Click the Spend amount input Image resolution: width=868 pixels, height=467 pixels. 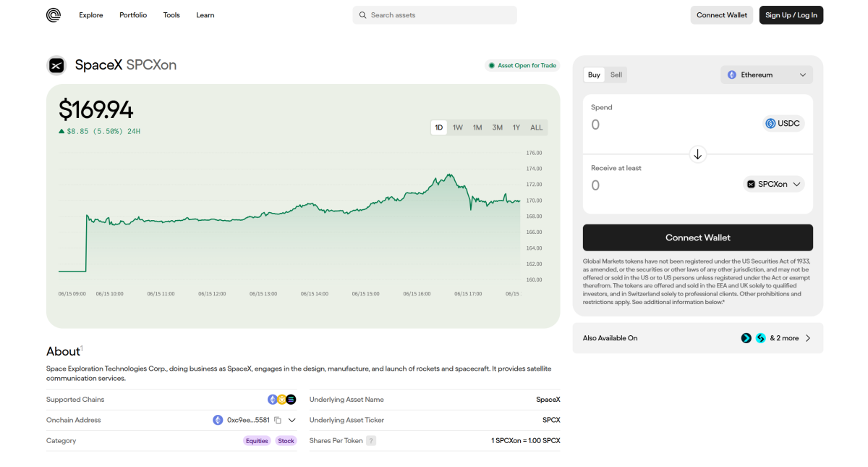pyautogui.click(x=673, y=125)
